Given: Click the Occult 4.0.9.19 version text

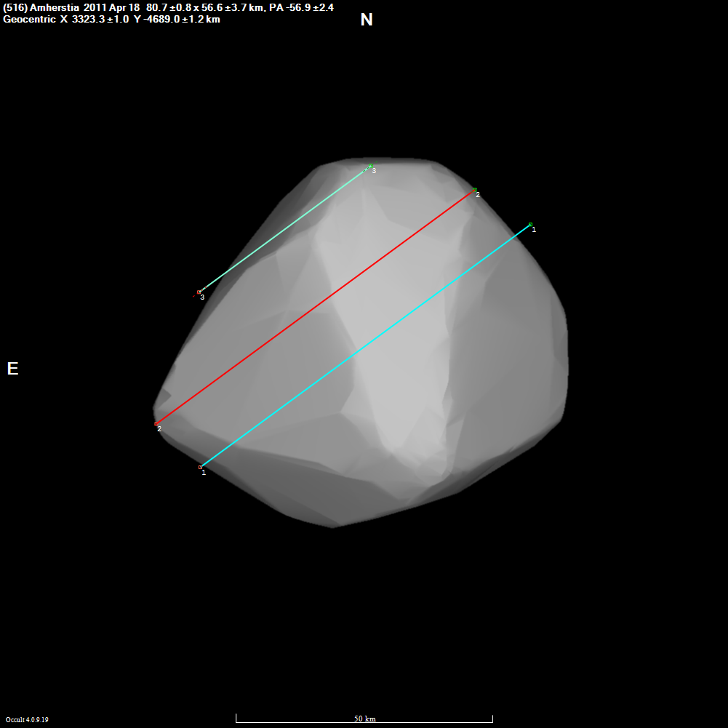Looking at the screenshot, I should (27, 720).
